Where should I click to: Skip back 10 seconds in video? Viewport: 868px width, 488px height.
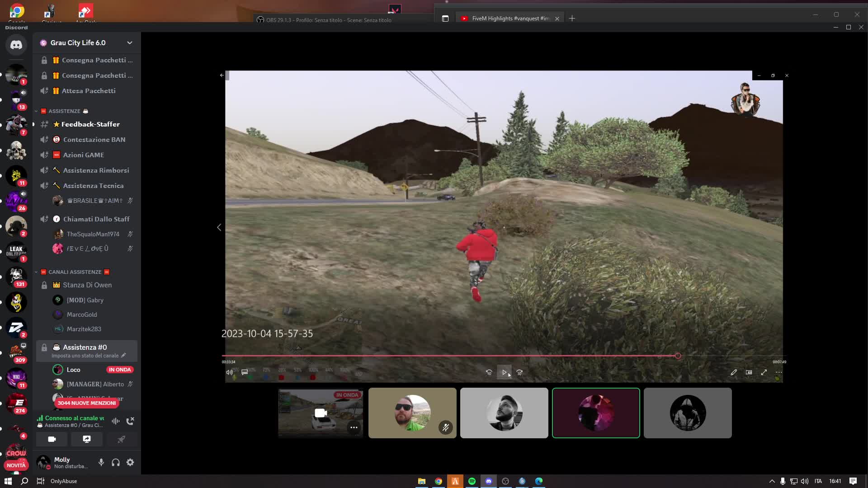pyautogui.click(x=489, y=373)
